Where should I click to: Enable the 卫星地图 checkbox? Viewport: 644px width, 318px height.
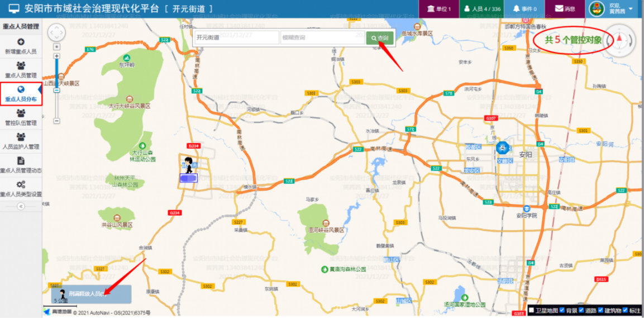click(x=531, y=310)
